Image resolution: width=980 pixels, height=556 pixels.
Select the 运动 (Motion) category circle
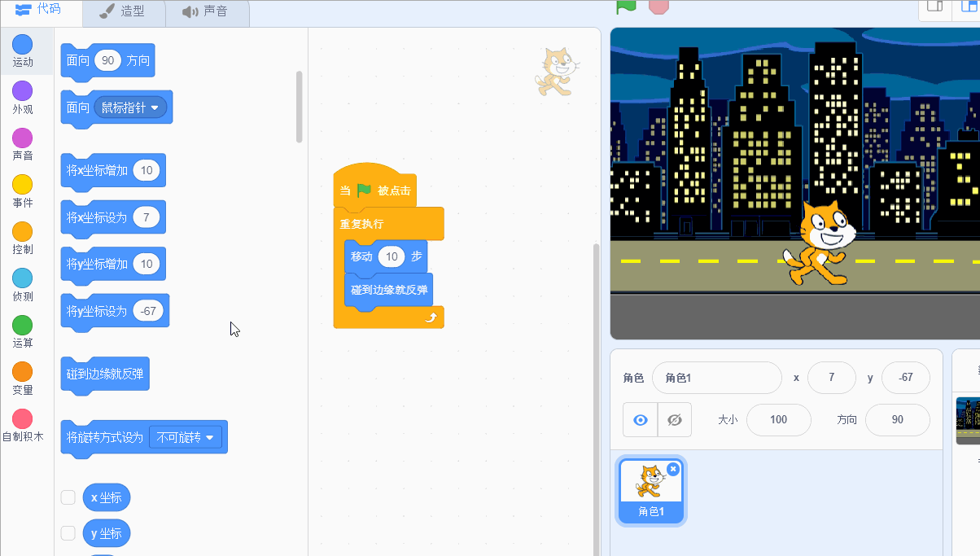23,44
